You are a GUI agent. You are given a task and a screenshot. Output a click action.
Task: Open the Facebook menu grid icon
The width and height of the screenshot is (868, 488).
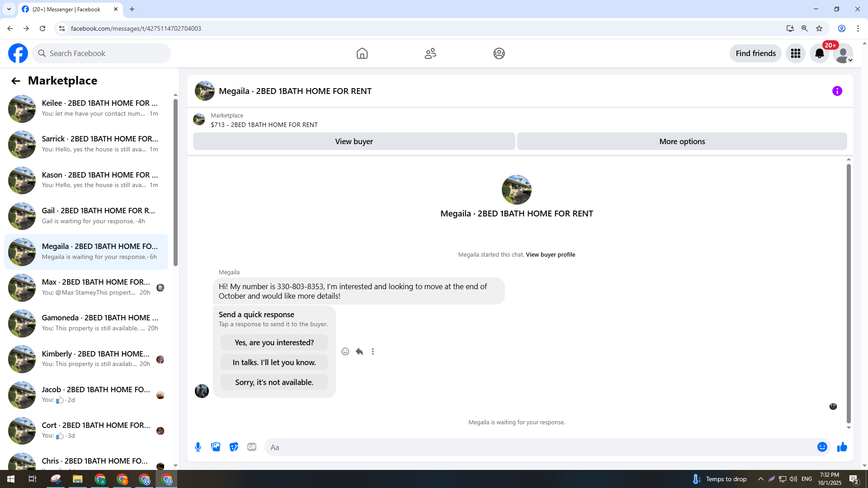coord(796,53)
